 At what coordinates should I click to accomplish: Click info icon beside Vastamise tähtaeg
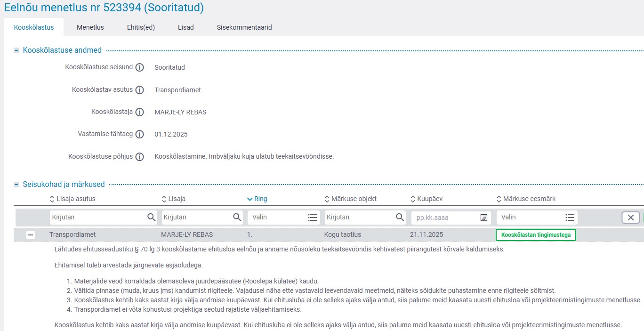point(139,134)
